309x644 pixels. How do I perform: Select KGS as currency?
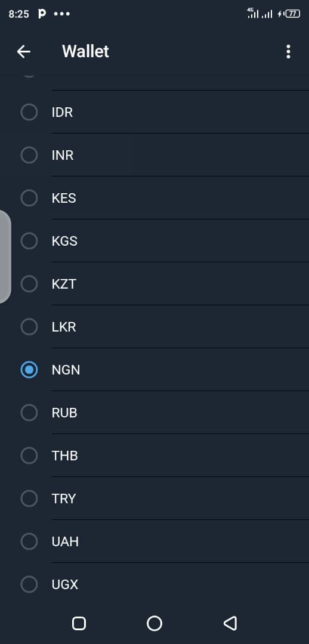29,241
